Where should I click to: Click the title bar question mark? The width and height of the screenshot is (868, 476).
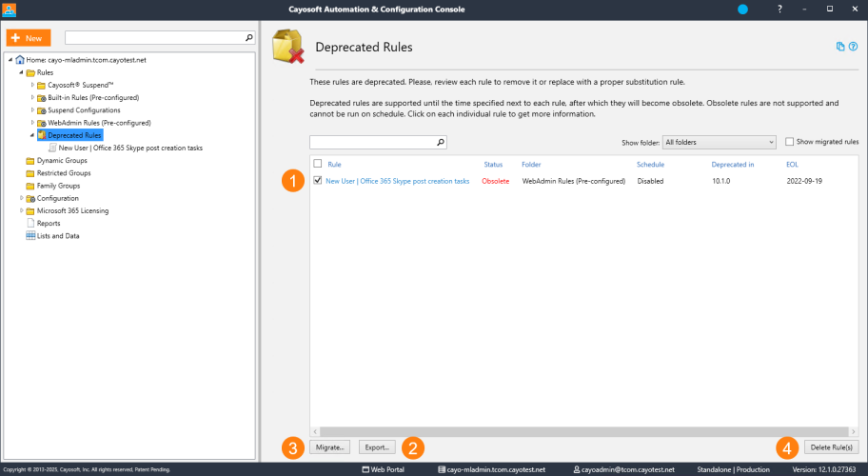pos(779,9)
